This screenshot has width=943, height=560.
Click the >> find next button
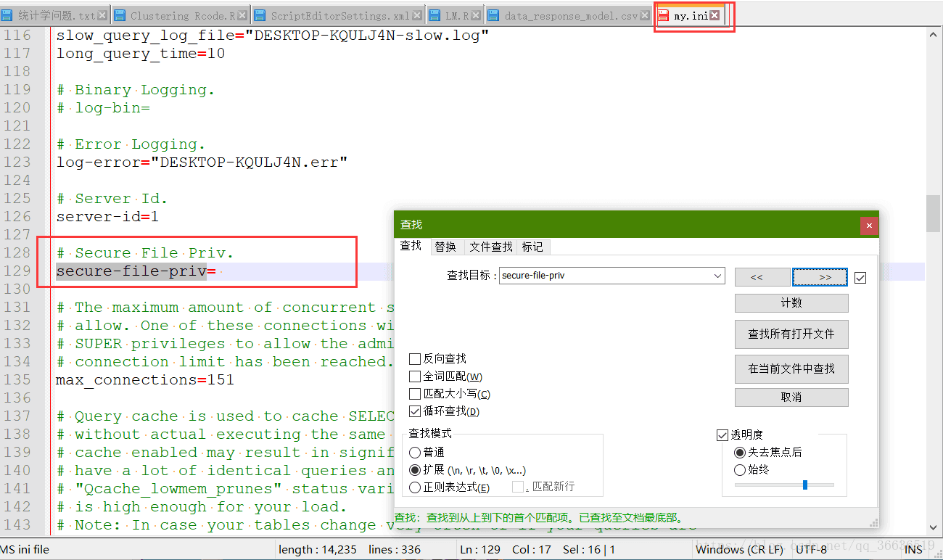point(820,277)
